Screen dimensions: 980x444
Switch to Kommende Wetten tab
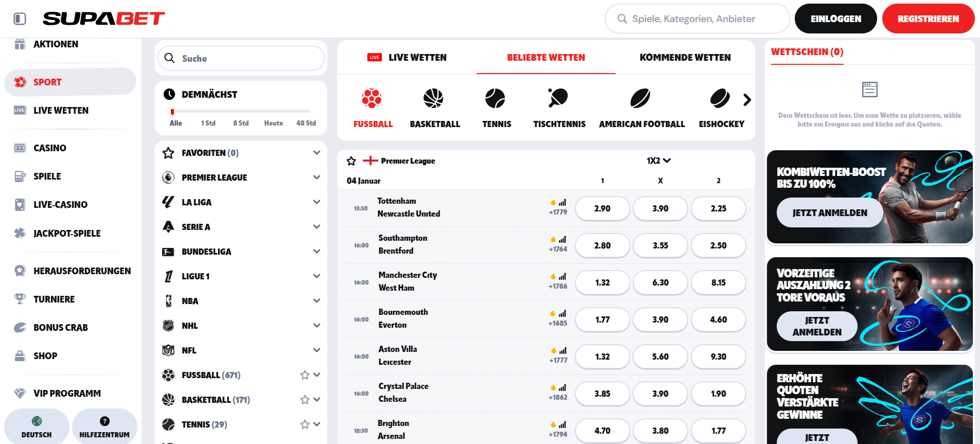click(685, 58)
